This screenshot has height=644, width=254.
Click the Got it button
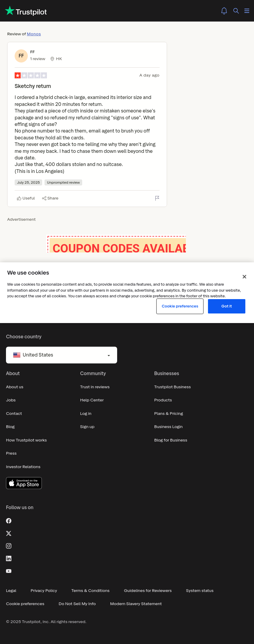click(x=227, y=306)
